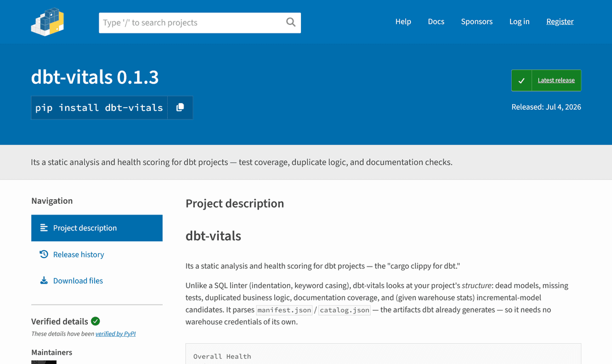View the Latest release
Viewport: 612px width, 364px height.
(x=556, y=80)
